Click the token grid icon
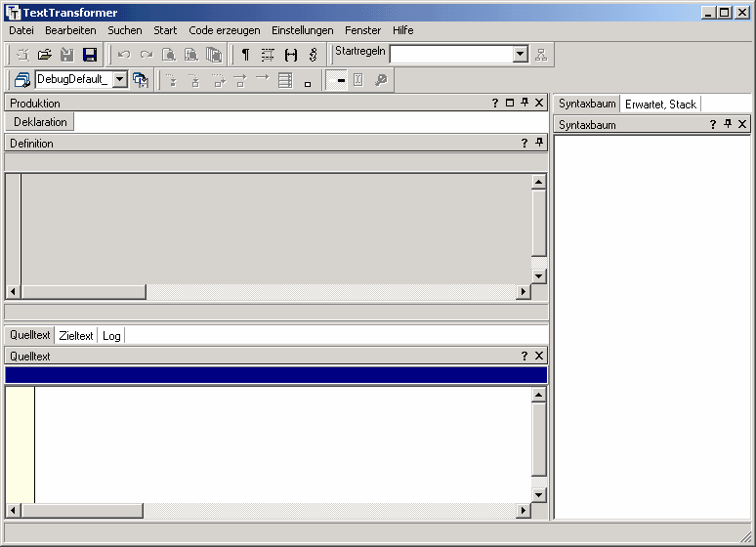The width and height of the screenshot is (756, 547). click(268, 55)
